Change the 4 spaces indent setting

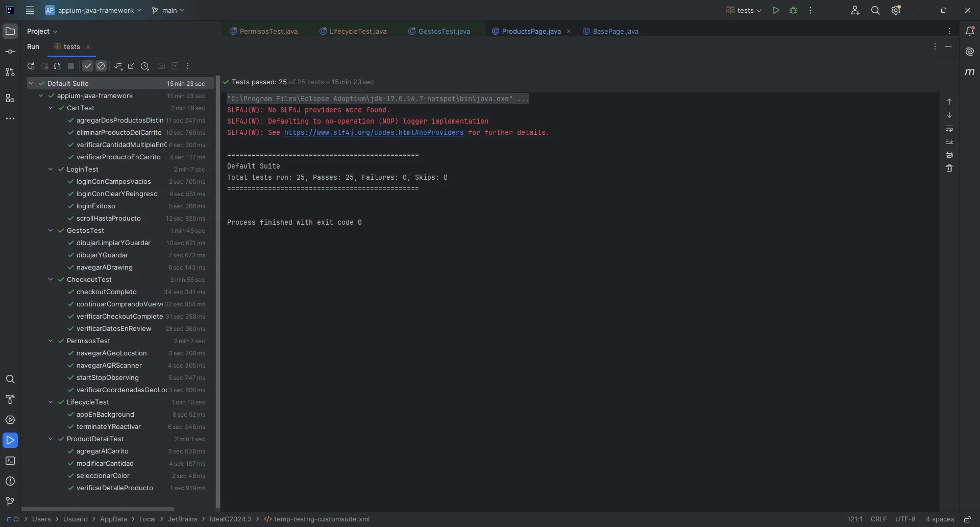[940, 519]
